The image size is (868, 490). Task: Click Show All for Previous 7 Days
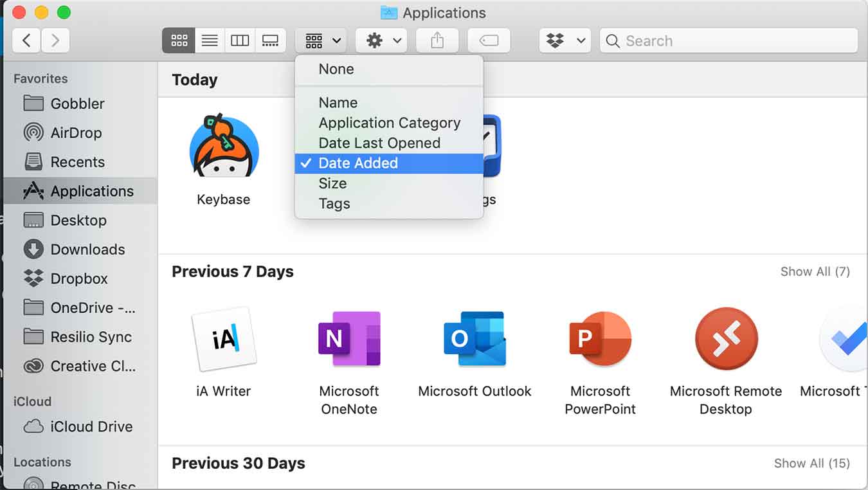pos(815,271)
